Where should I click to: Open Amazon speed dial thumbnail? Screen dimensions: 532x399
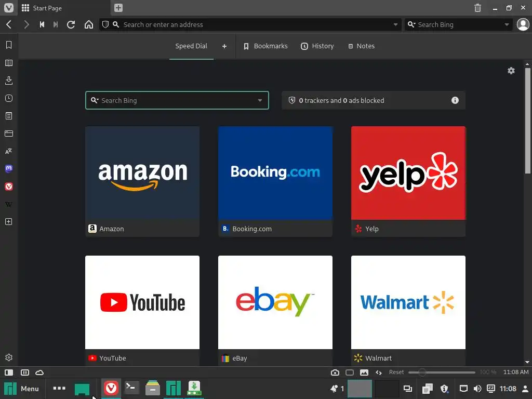click(142, 172)
